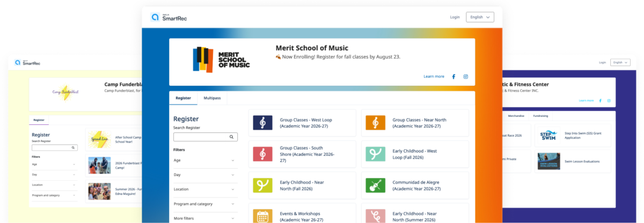
Task: Select the Register tab in the Camp Funderblast window
Action: click(39, 120)
